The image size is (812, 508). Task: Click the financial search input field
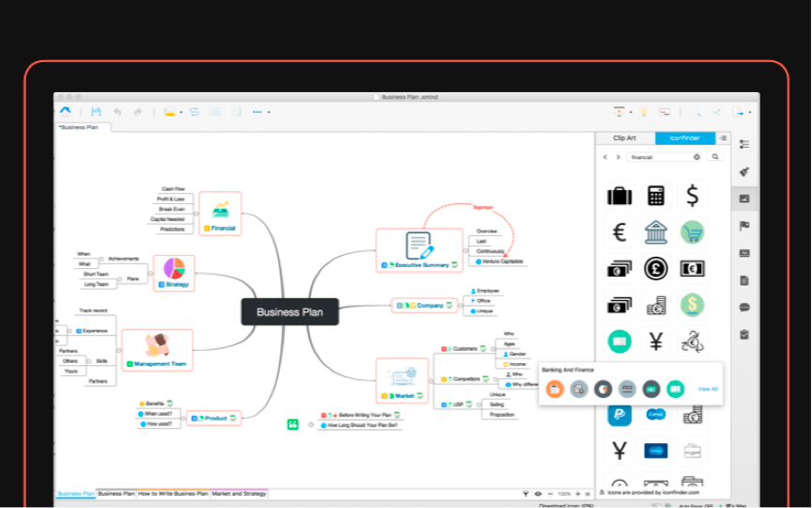pyautogui.click(x=660, y=157)
